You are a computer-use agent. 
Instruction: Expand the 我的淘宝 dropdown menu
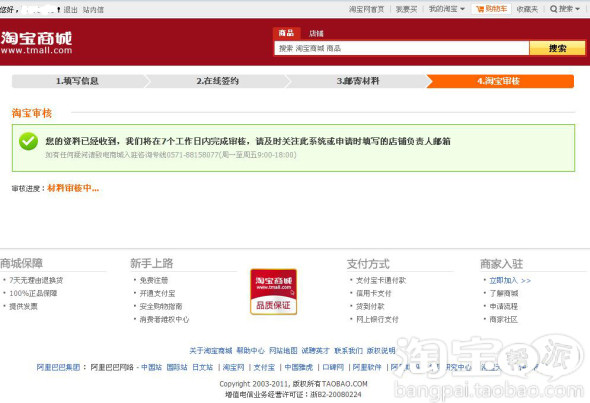447,9
